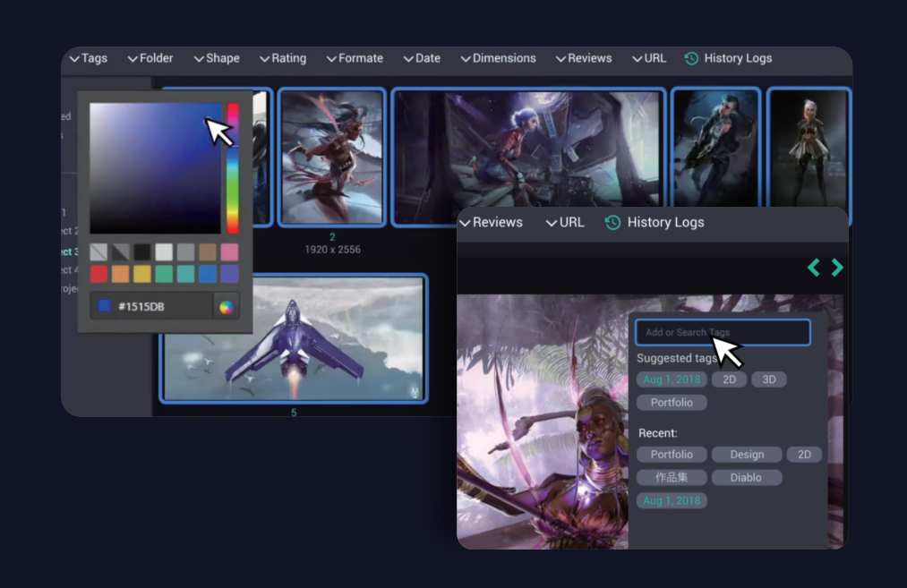Image resolution: width=907 pixels, height=588 pixels.
Task: Select the medium gray color swatch
Action: pyautogui.click(x=185, y=252)
